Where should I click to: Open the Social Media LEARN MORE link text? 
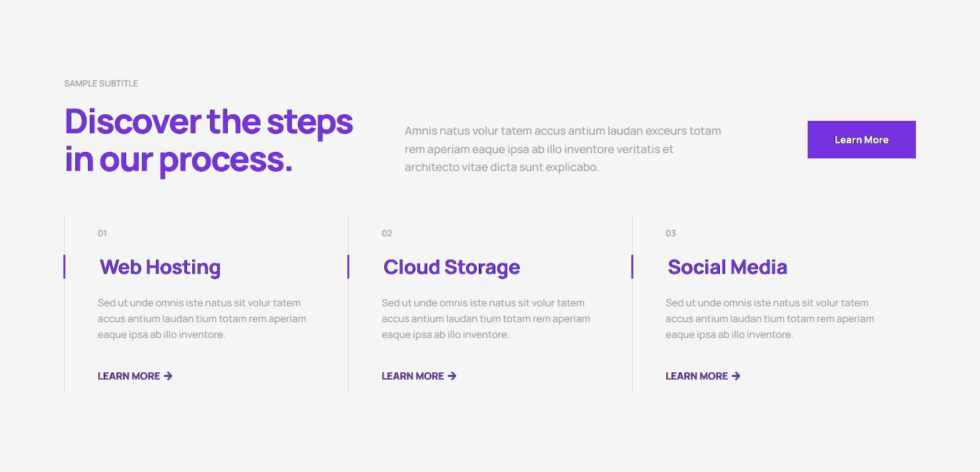tap(697, 376)
